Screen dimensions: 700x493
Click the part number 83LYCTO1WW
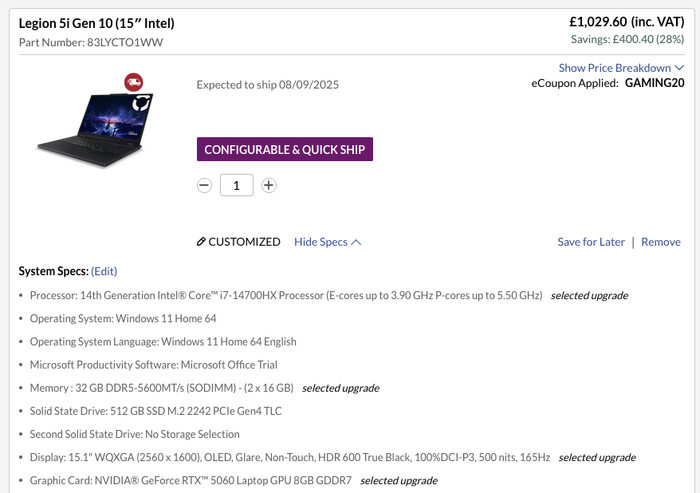tap(125, 42)
